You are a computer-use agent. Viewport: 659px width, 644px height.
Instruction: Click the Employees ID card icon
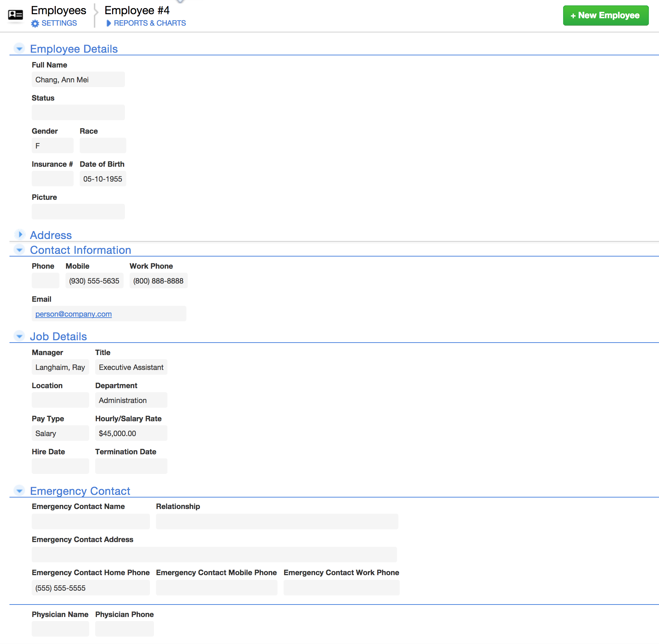pyautogui.click(x=16, y=15)
